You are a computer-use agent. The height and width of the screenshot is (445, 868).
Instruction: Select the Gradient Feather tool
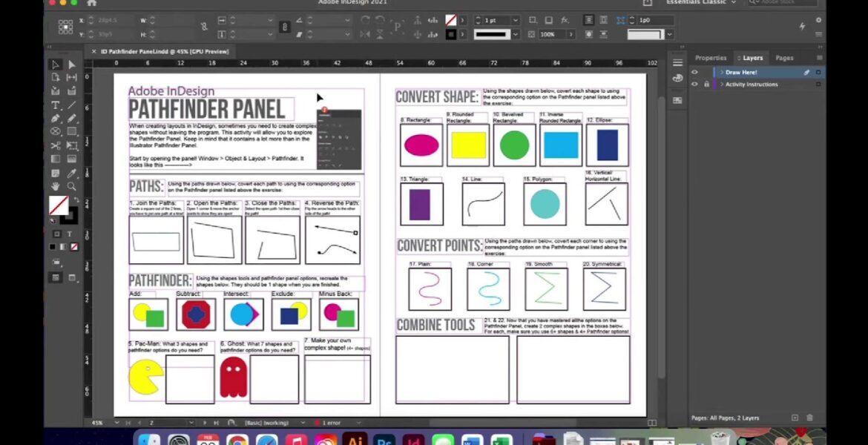click(x=72, y=159)
